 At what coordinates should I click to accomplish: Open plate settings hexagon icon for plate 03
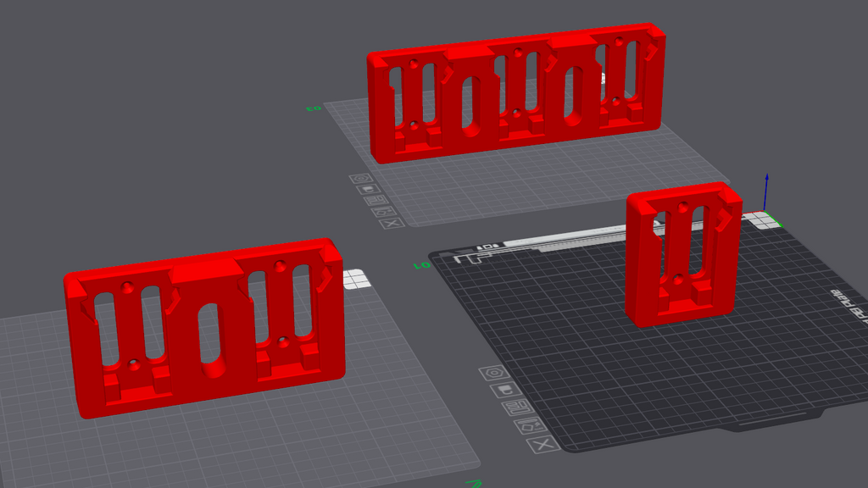point(361,179)
